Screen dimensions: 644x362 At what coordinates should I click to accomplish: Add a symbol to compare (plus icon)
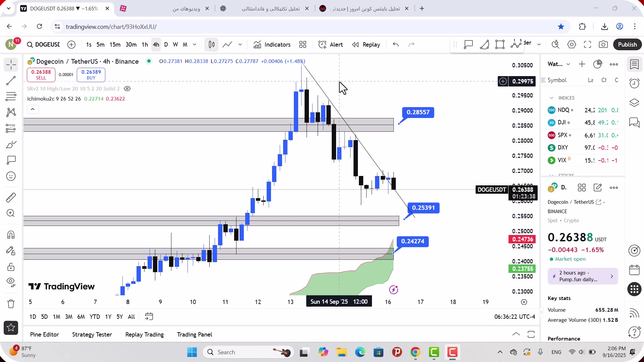[71, 45]
